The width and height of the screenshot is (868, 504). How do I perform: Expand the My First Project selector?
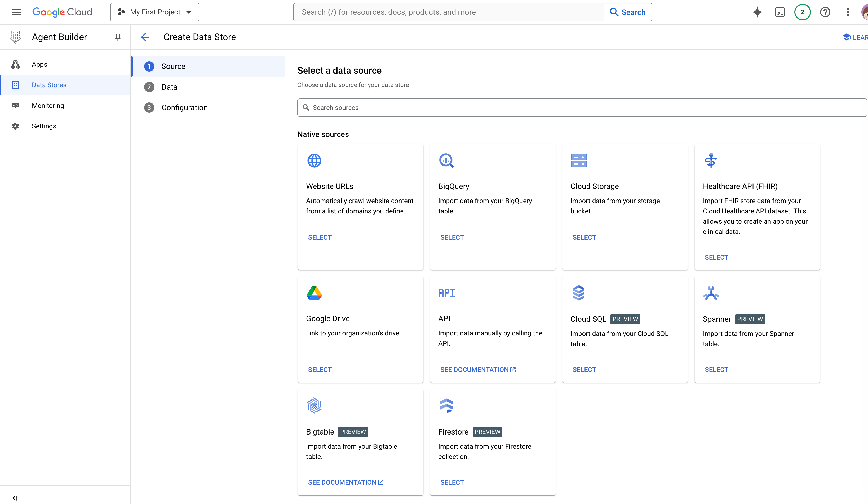point(155,12)
